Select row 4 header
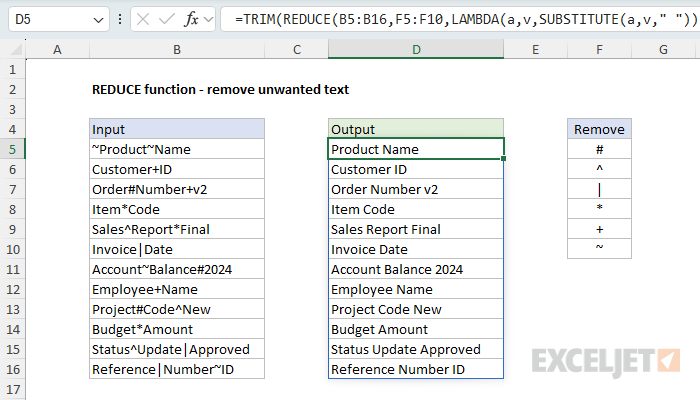The image size is (700, 400). click(12, 129)
